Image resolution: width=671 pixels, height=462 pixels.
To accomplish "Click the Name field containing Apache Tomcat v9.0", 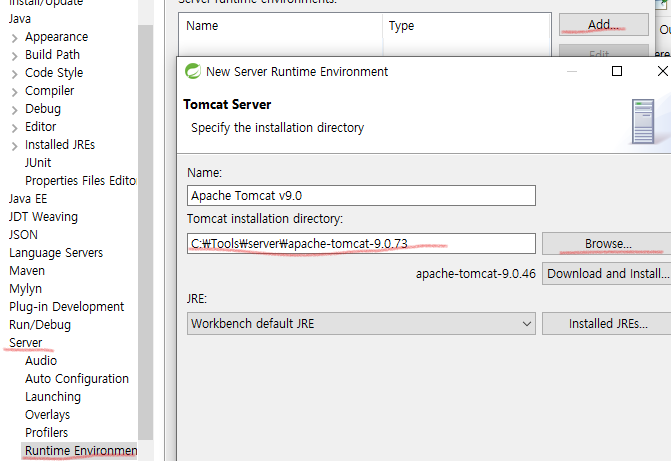I will point(361,195).
